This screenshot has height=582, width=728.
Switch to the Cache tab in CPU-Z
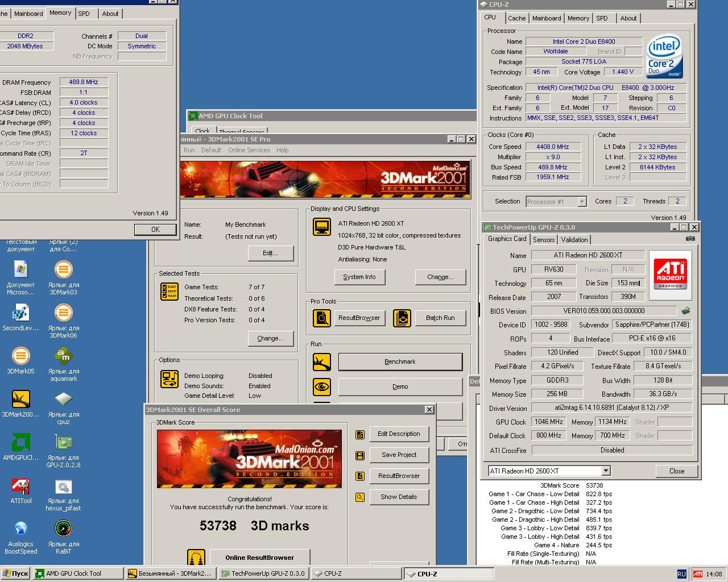point(516,18)
